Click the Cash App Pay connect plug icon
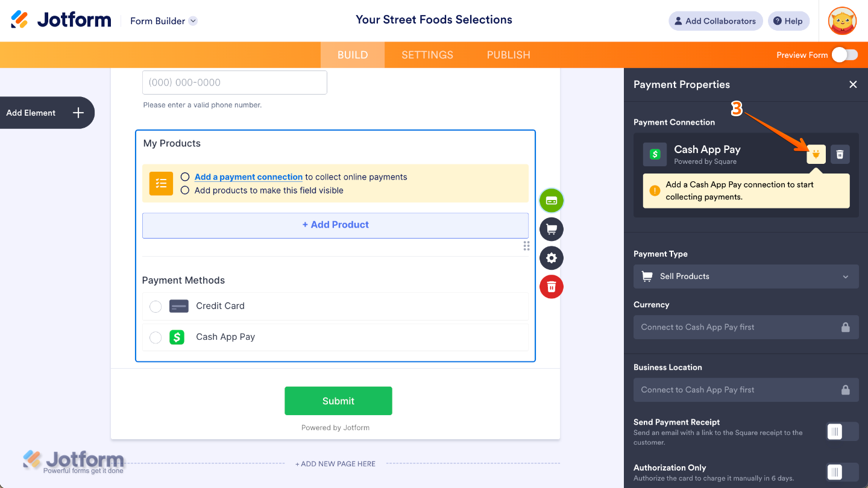This screenshot has height=488, width=868. (x=816, y=154)
